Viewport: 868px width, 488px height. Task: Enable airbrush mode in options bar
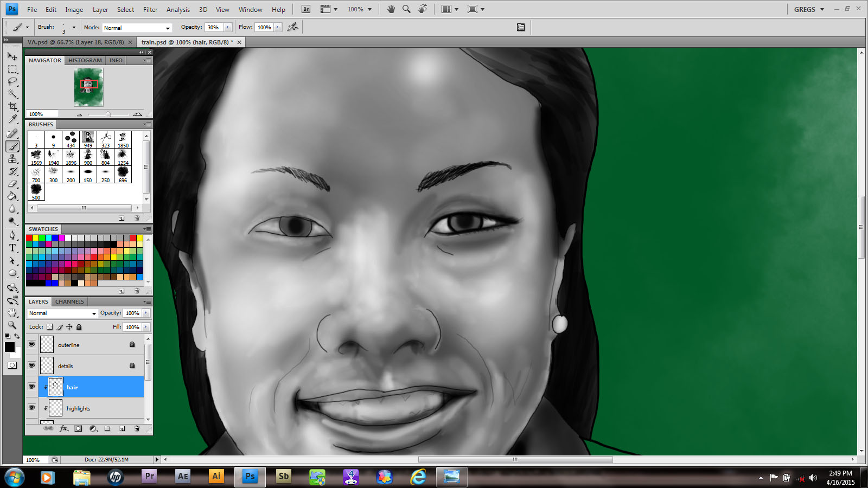point(293,27)
